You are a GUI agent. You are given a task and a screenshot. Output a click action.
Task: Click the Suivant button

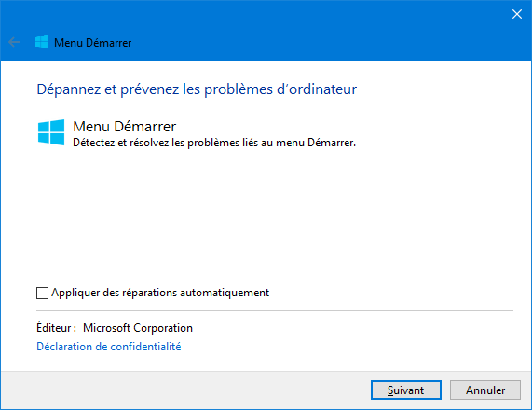coord(406,390)
